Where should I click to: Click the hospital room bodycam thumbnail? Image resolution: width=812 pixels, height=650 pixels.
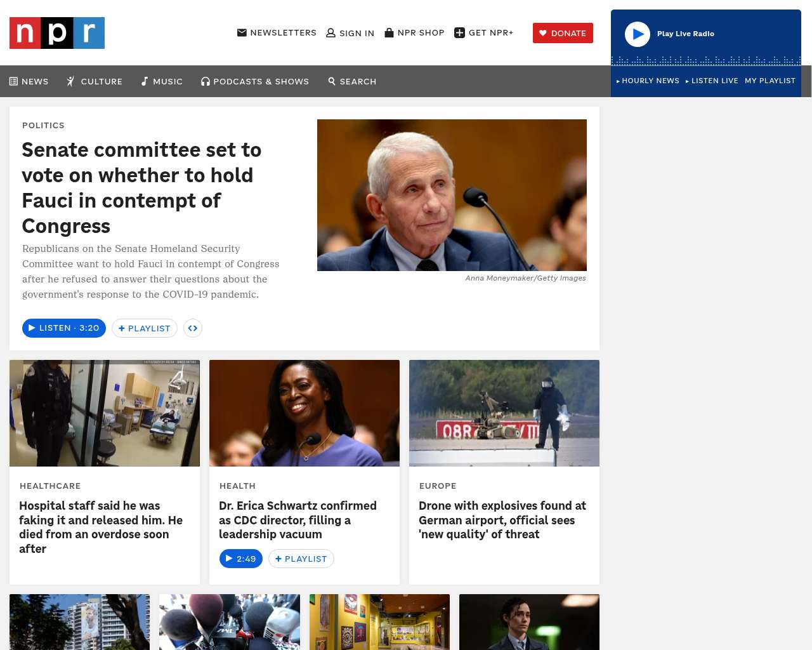105,413
